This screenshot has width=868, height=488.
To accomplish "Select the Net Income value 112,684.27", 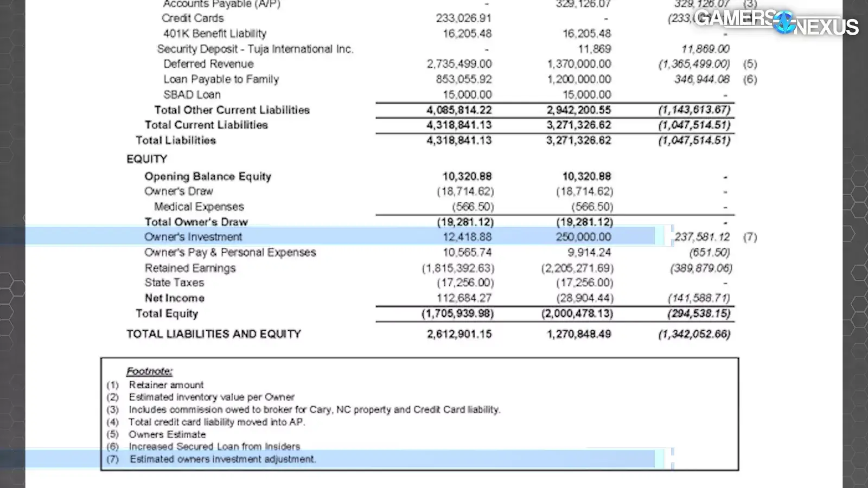I will coord(464,298).
